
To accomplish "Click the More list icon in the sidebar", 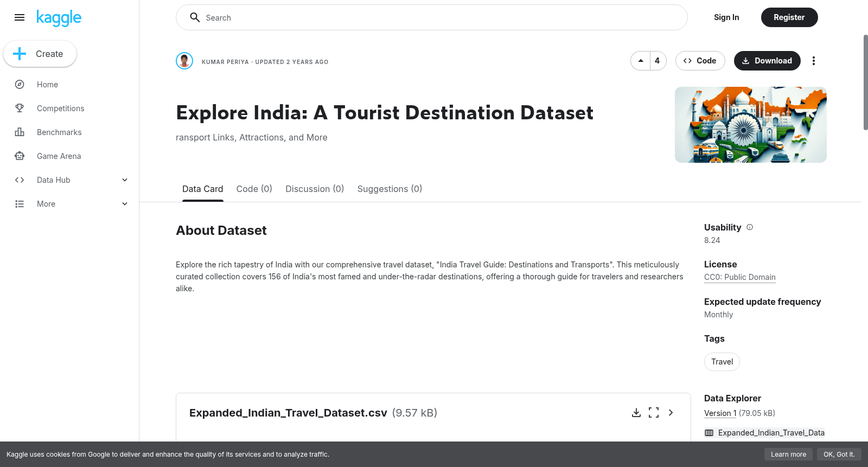I will pyautogui.click(x=20, y=204).
